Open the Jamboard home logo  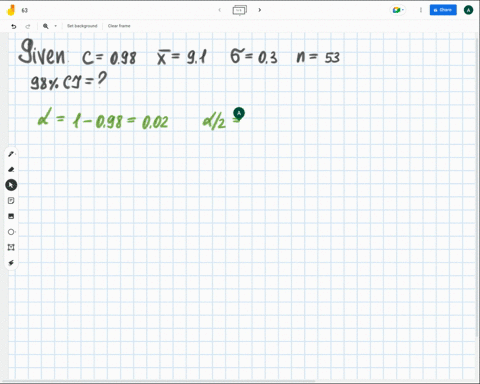click(11, 10)
